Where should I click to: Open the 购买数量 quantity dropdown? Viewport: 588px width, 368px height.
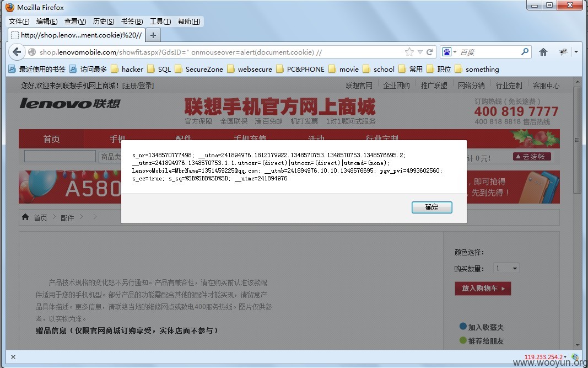(506, 268)
